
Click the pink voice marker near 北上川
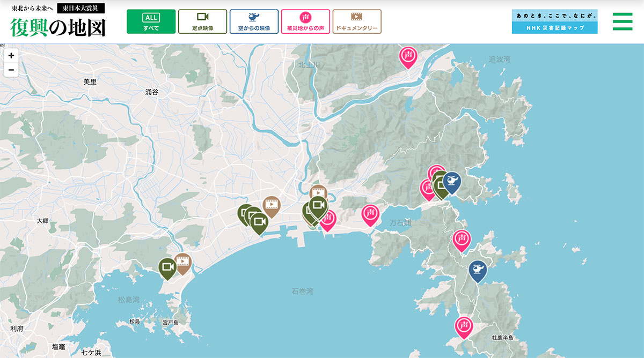click(408, 56)
